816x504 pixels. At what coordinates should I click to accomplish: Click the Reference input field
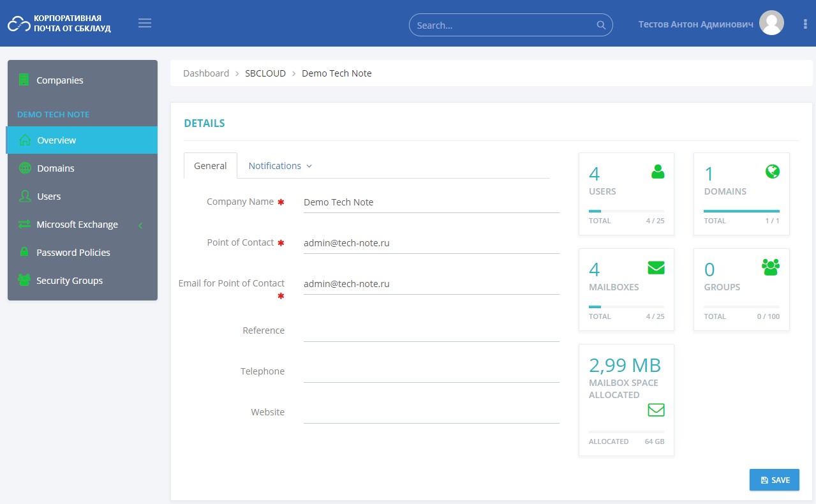431,331
